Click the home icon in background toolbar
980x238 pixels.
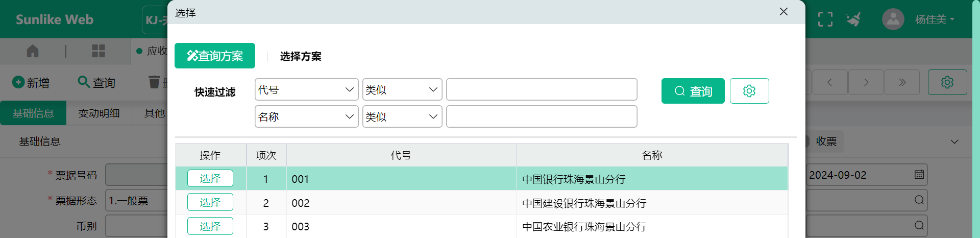click(33, 51)
